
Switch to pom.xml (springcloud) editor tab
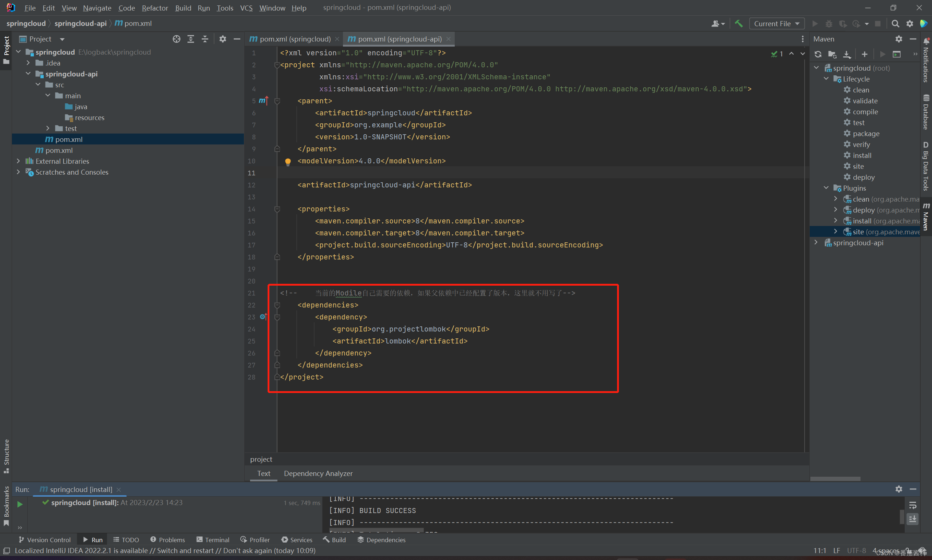[x=295, y=39]
